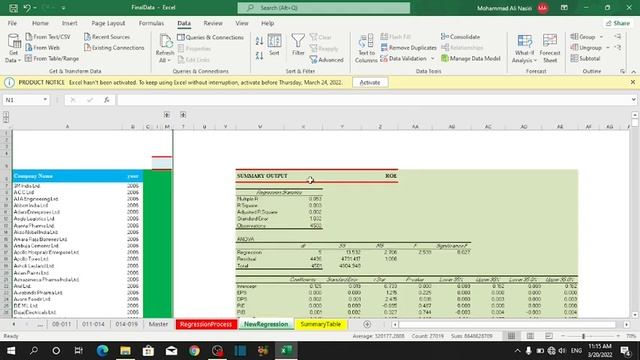Image resolution: width=640 pixels, height=360 pixels.
Task: Open the Formulas tab
Action: (151, 23)
